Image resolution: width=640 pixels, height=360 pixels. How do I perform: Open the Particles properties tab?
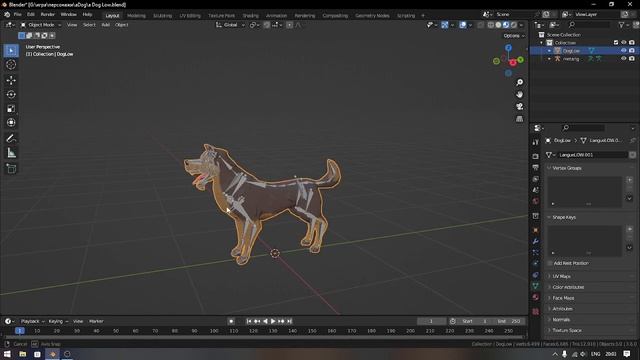coord(536,253)
